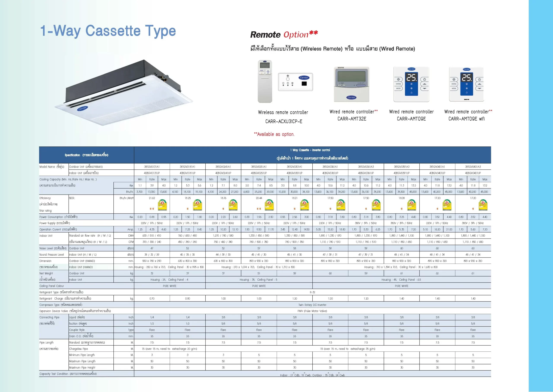Click outdoor unit model cell 38TGV0131A1
Viewport: 553px width, 392px height.
click(152, 167)
